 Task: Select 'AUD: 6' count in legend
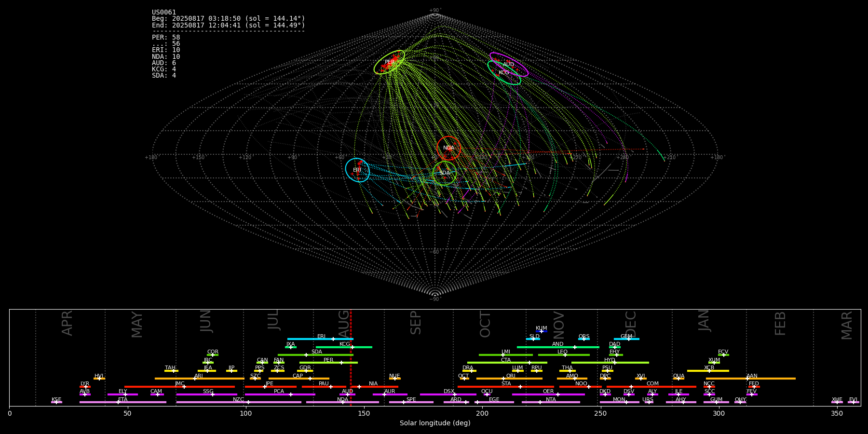[x=164, y=63]
